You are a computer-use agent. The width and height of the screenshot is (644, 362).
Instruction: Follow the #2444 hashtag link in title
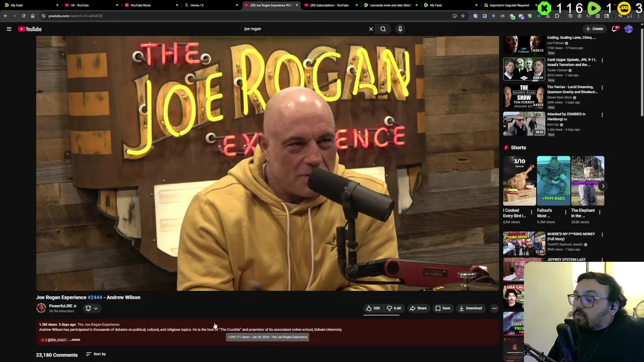(x=95, y=297)
